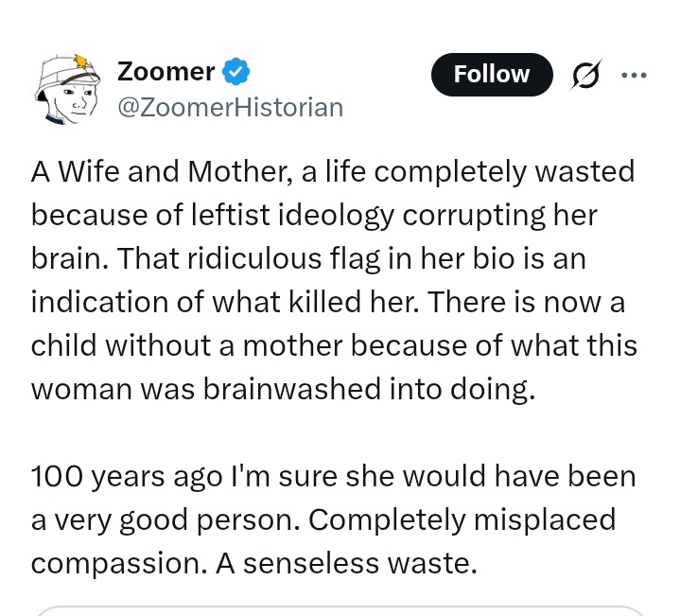Open the @ZoomerHistorian handle link

229,107
